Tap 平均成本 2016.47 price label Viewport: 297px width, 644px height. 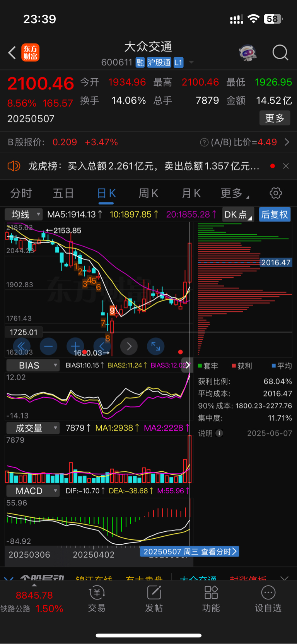tap(276, 263)
